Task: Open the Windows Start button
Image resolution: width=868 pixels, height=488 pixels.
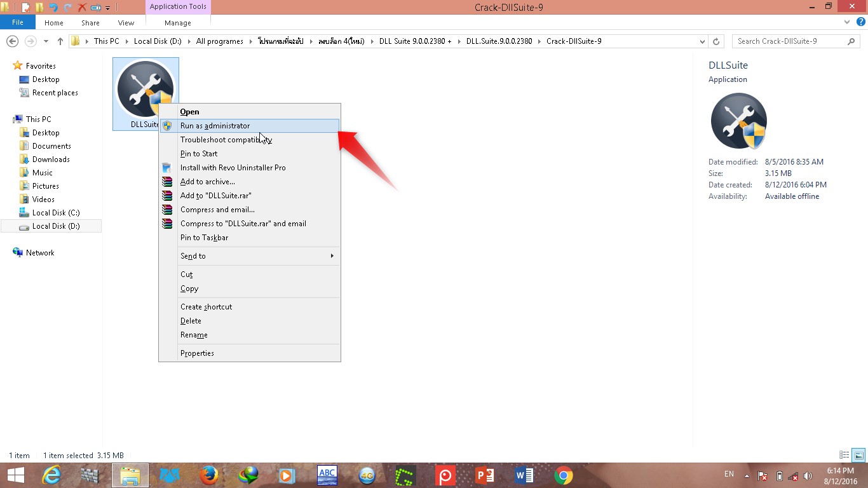Action: tap(15, 475)
